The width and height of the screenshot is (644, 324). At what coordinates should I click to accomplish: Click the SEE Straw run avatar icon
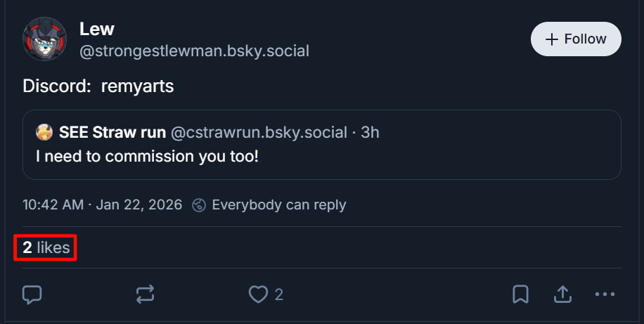point(45,133)
